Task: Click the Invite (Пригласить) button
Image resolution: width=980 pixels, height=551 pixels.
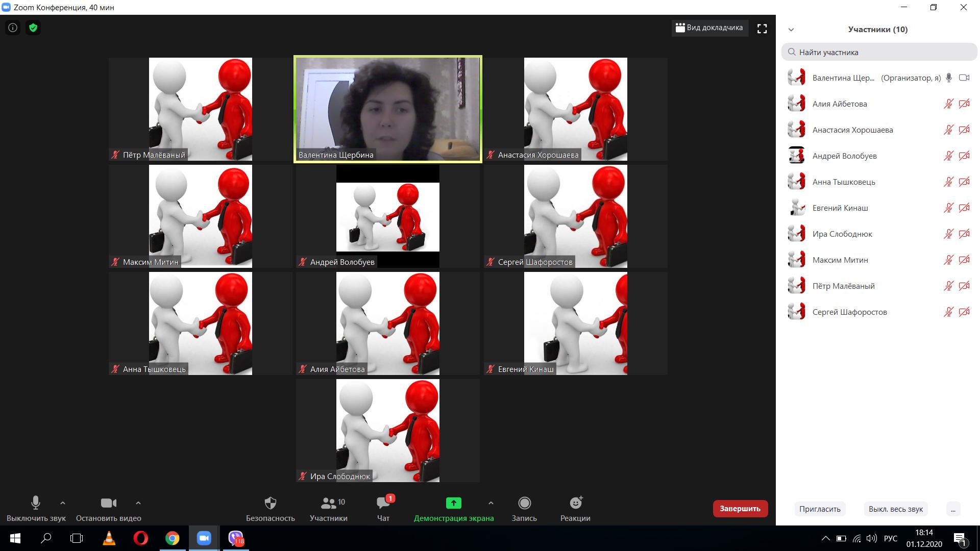Action: [x=820, y=509]
